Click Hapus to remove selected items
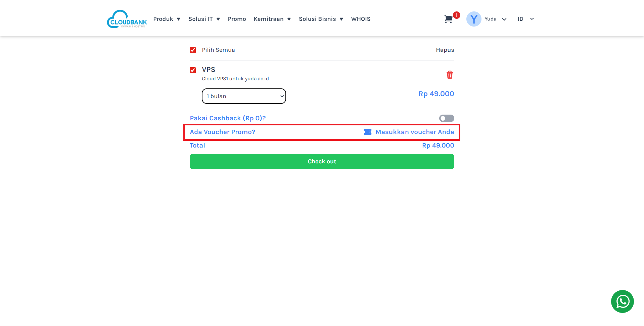The width and height of the screenshot is (644, 326). [x=445, y=50]
